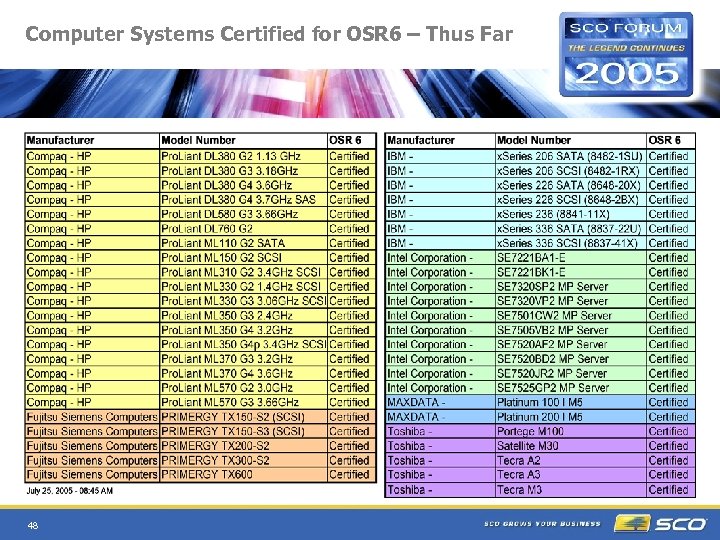Select the ProLiant ML570 G3 3.66GHz cell

(243, 402)
